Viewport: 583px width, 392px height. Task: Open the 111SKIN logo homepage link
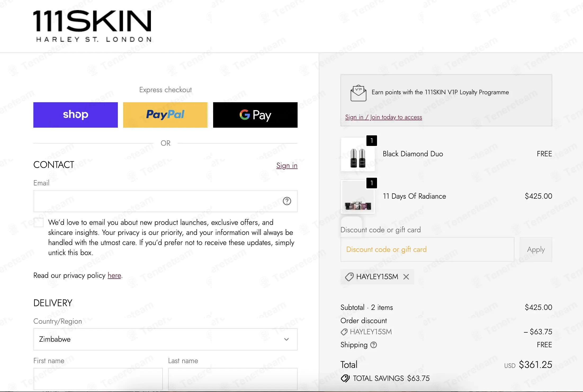click(x=92, y=26)
